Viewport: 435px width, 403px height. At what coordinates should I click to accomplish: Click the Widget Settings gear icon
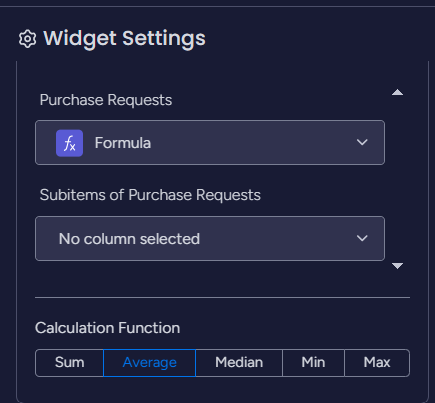[x=27, y=39]
